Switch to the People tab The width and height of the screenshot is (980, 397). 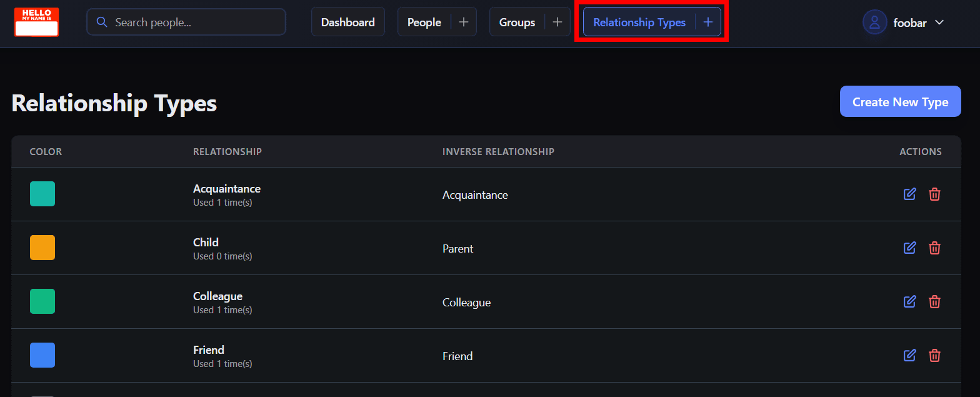click(424, 23)
